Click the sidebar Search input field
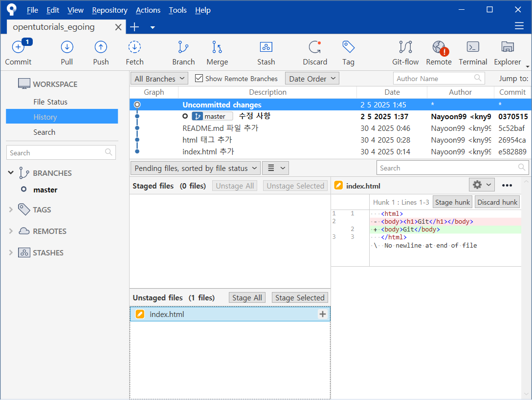Viewport: 532px width, 400px height. (61, 152)
